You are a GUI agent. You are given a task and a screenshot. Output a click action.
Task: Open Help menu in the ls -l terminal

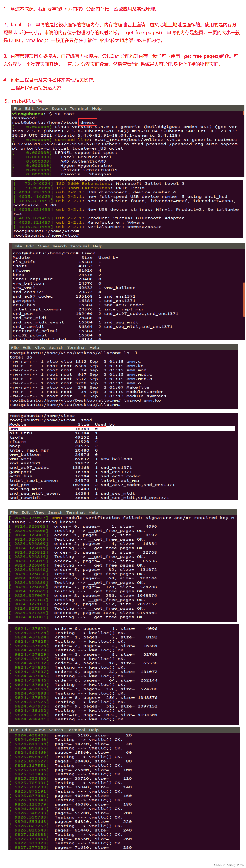pyautogui.click(x=94, y=347)
